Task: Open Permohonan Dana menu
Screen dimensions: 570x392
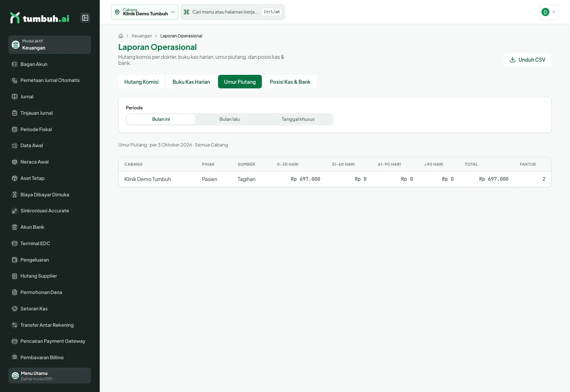Action: [x=50, y=292]
